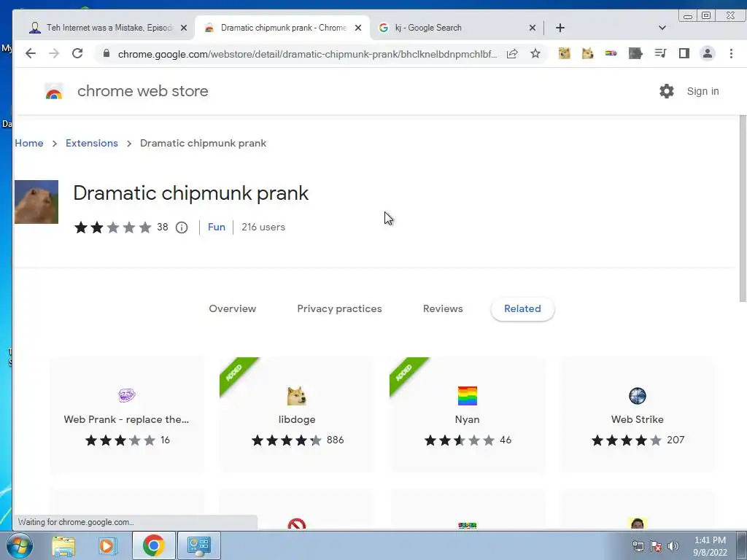
Task: Open the second doge extension icon
Action: pyautogui.click(x=588, y=53)
